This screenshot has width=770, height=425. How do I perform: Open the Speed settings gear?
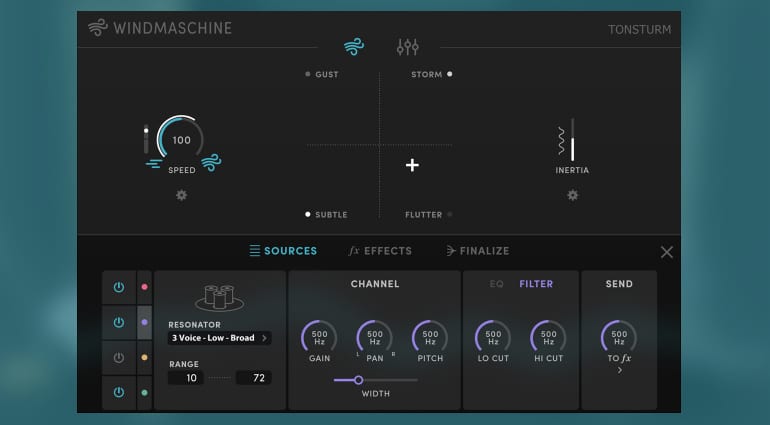pos(182,195)
